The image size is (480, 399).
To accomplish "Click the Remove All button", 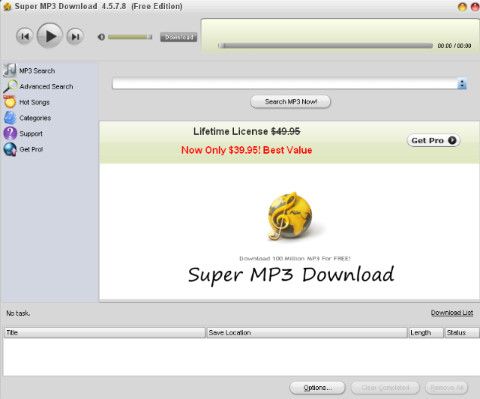I will coord(447,388).
